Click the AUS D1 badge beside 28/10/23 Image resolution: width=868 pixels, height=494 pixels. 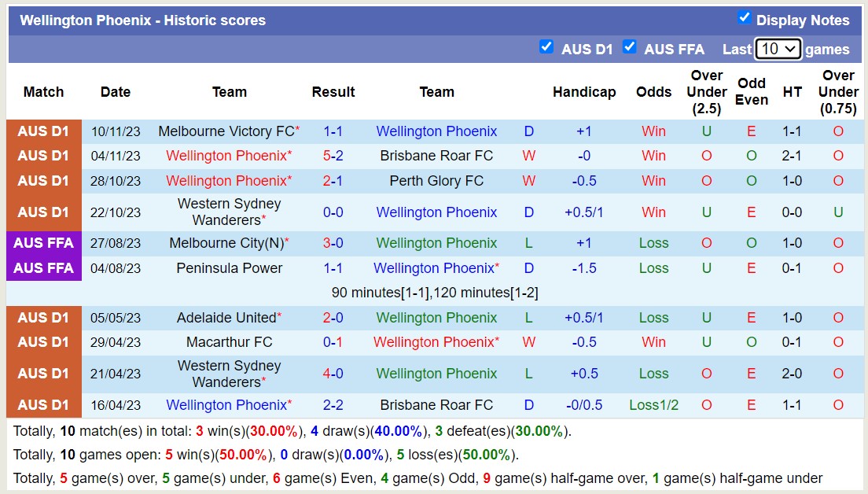(x=43, y=180)
